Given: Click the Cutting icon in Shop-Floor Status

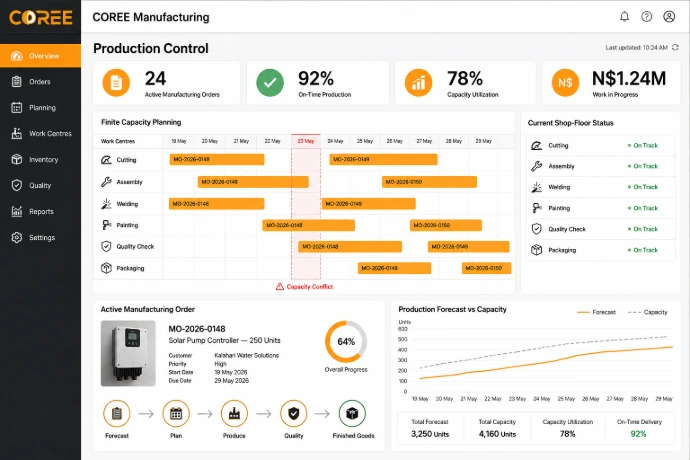Looking at the screenshot, I should (536, 145).
